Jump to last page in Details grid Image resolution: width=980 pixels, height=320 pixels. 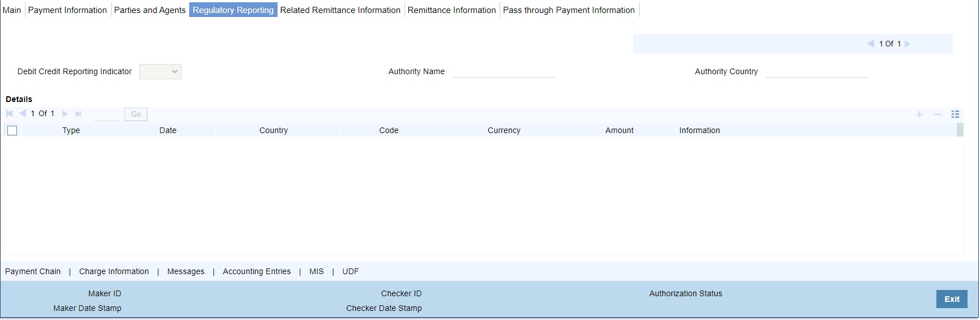point(78,114)
